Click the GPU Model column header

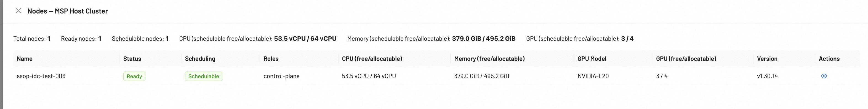[x=592, y=59]
